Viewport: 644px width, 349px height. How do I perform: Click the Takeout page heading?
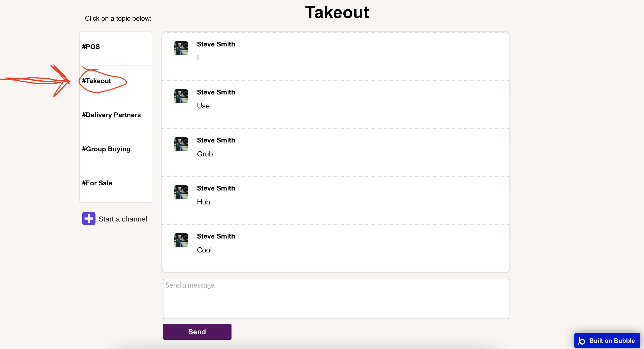coord(337,12)
